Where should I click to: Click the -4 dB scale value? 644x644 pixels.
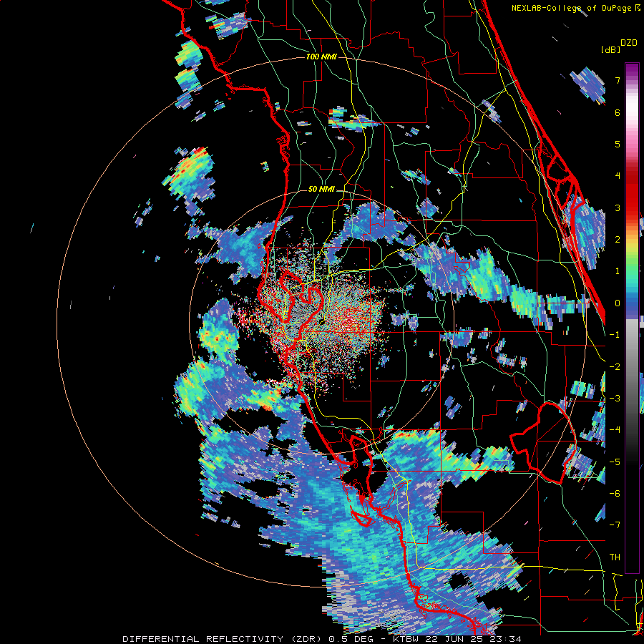[615, 430]
